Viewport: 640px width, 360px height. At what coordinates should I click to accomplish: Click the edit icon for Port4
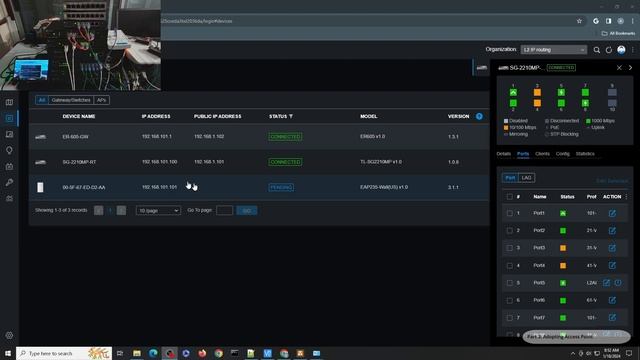point(612,265)
